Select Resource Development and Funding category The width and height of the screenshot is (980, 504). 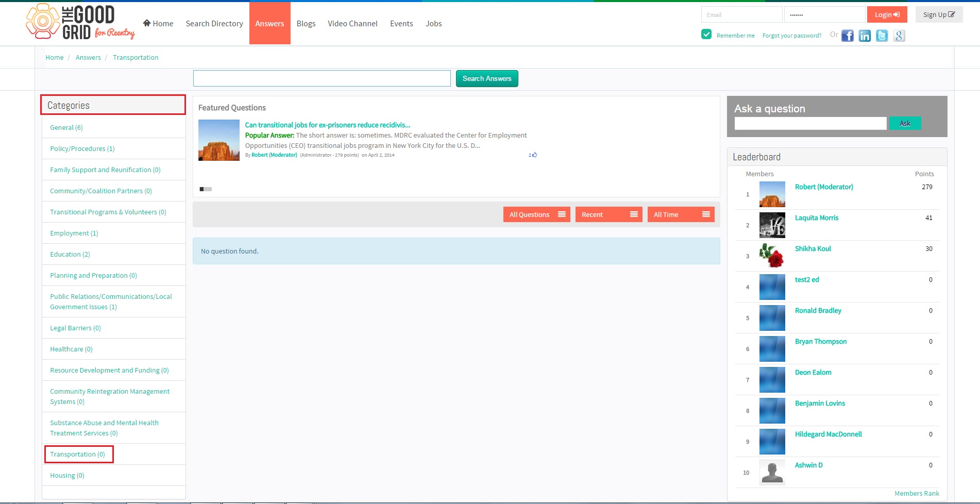[x=109, y=370]
